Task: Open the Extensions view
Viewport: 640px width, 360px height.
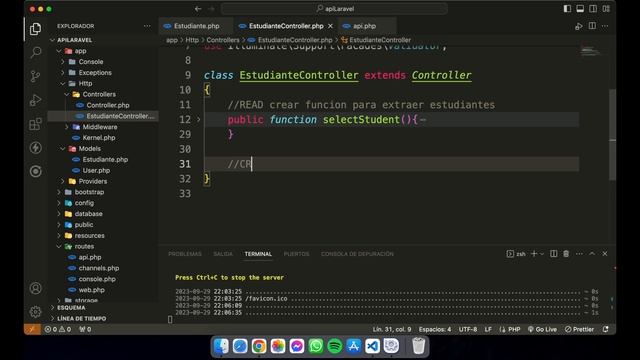Action: (36, 124)
